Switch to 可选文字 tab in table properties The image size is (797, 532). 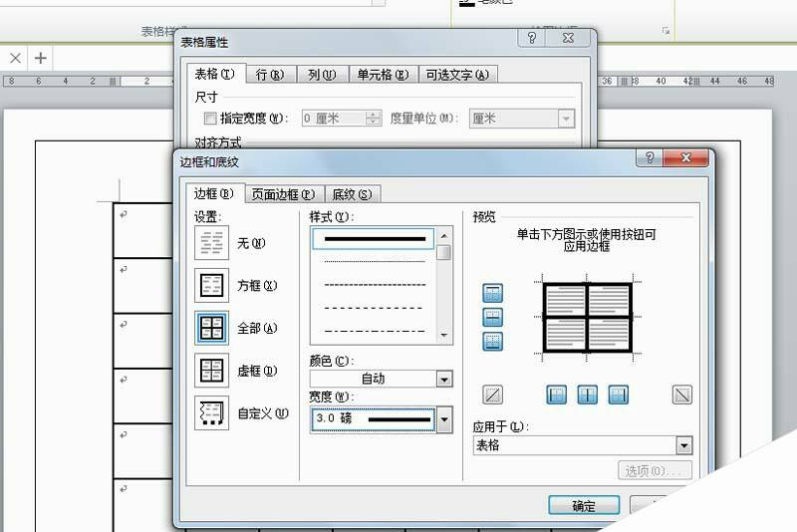coord(457,75)
